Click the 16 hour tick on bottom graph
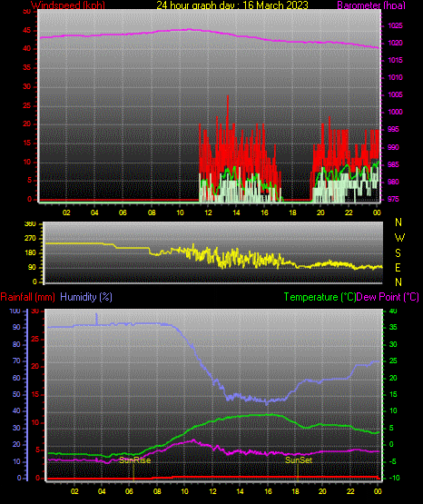 (268, 491)
